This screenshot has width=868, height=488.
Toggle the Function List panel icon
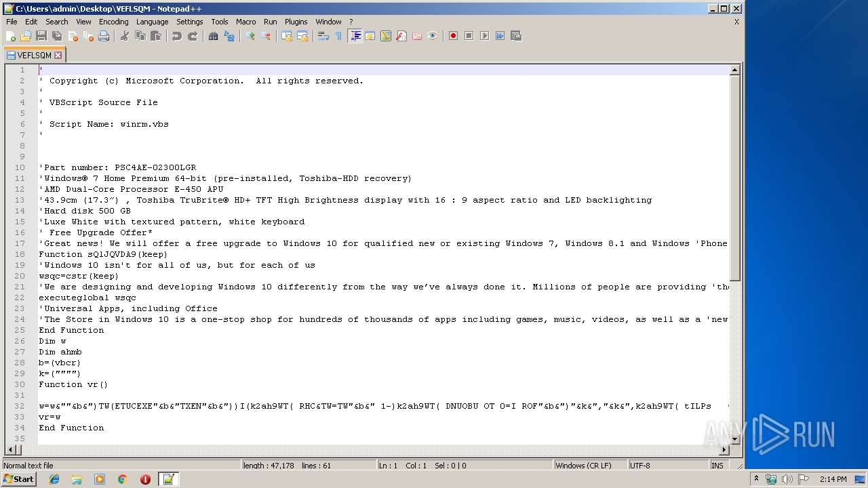(x=401, y=36)
